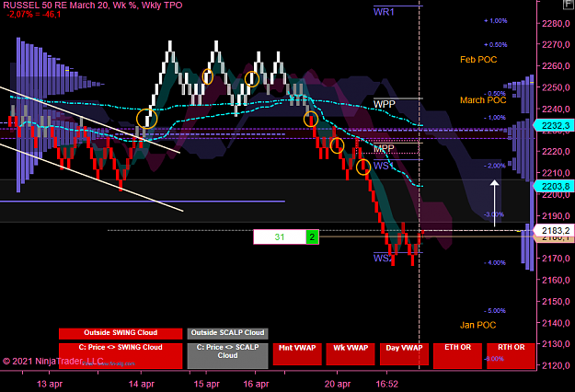Viewport: 575px width, 392px height.
Task: Click the 13 apr date label
Action: [50, 384]
